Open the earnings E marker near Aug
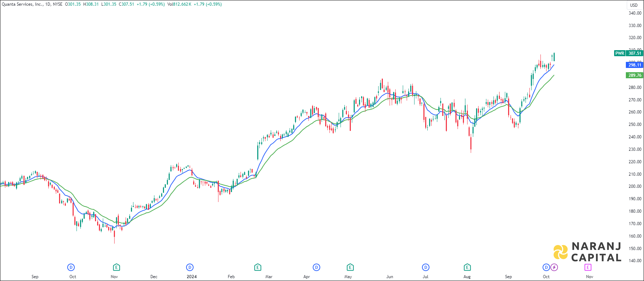Image resolution: width=644 pixels, height=281 pixels. [x=467, y=267]
